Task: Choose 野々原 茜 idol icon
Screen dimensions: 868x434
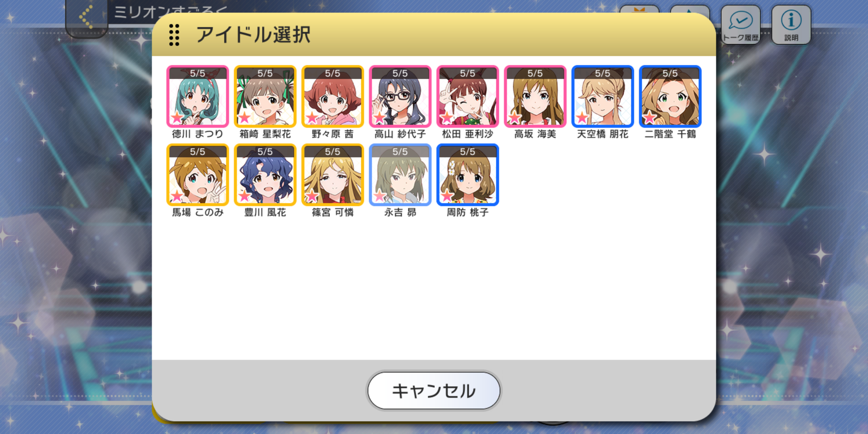Action: [332, 96]
